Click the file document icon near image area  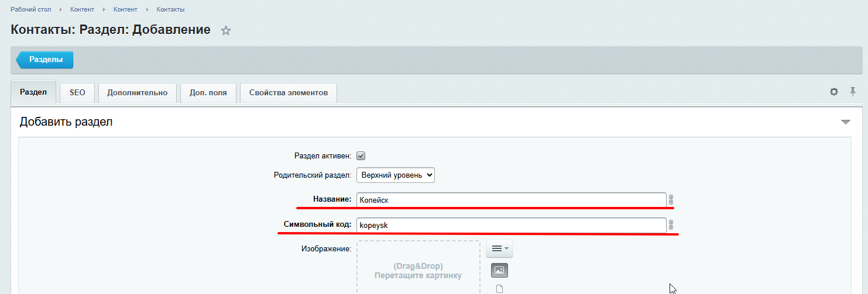499,288
